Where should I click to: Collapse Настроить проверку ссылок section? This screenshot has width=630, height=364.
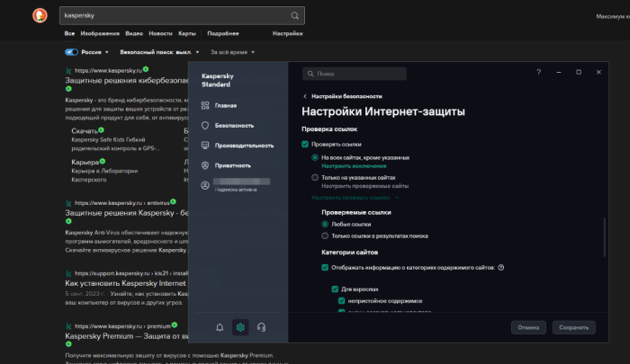coord(355,198)
